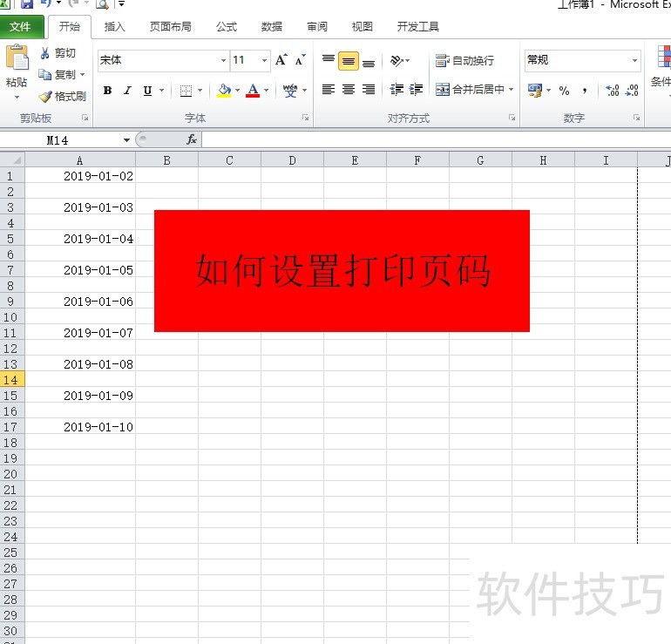Click the Select All corner button

(x=12, y=160)
